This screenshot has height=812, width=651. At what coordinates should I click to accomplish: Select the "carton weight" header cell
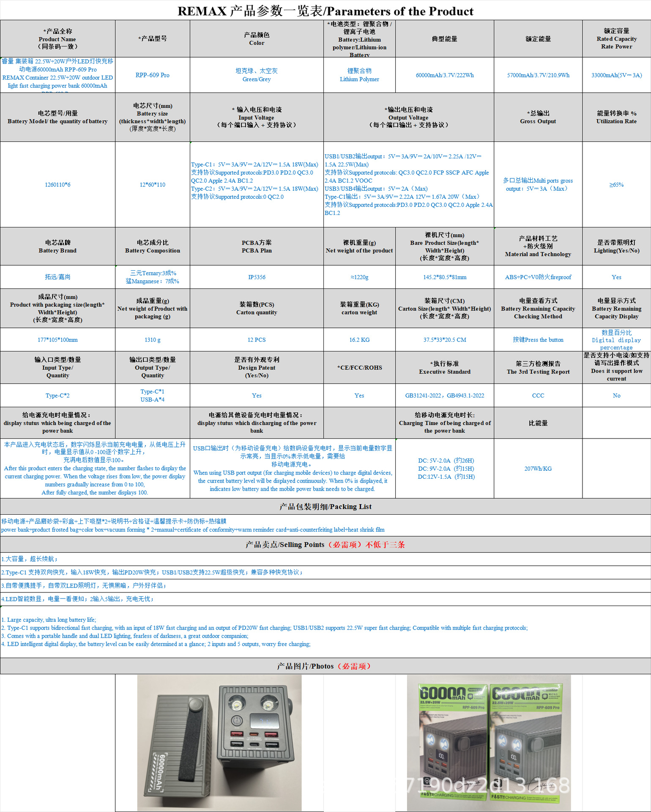pyautogui.click(x=359, y=308)
